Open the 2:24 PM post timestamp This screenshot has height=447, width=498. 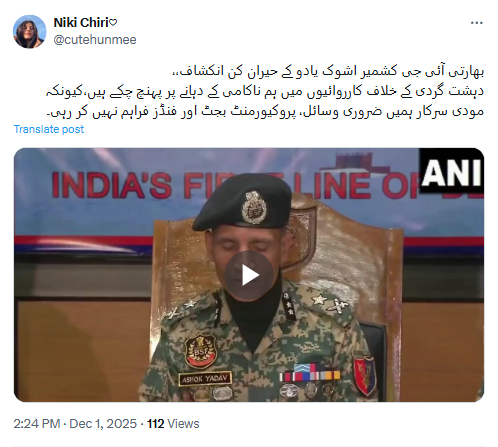coord(37,424)
